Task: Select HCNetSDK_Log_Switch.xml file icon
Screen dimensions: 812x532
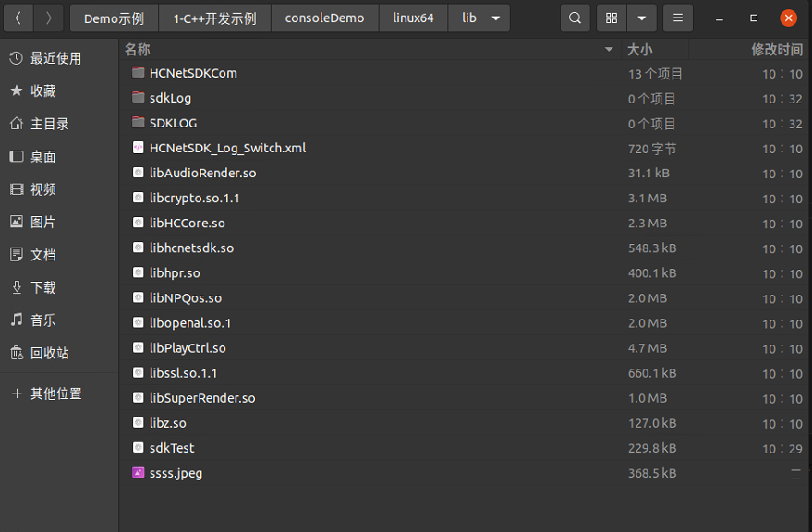Action: coord(139,148)
